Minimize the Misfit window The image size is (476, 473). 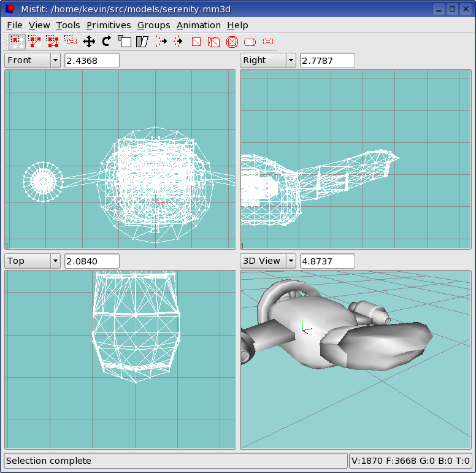[439, 9]
